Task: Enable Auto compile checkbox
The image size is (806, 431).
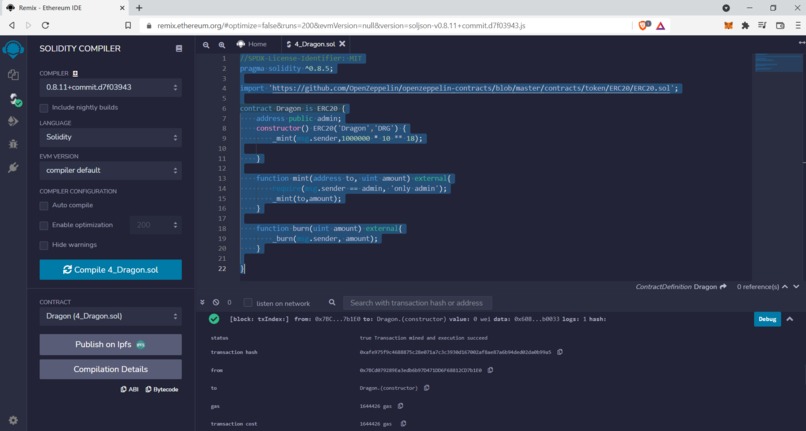Action: pyautogui.click(x=44, y=205)
